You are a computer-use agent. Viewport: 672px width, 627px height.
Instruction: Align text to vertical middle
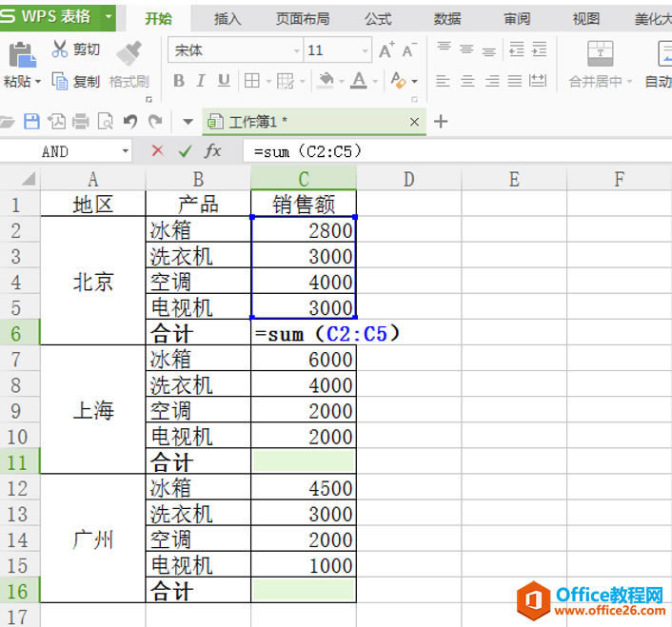pyautogui.click(x=466, y=49)
